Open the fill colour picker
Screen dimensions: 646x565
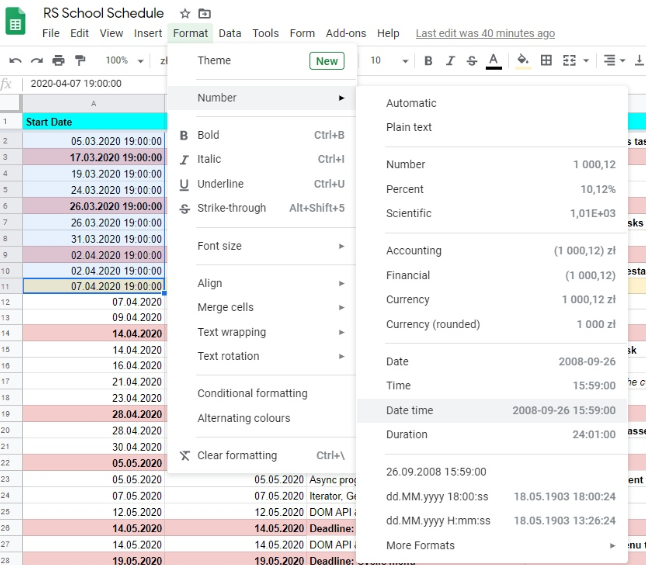click(x=523, y=61)
